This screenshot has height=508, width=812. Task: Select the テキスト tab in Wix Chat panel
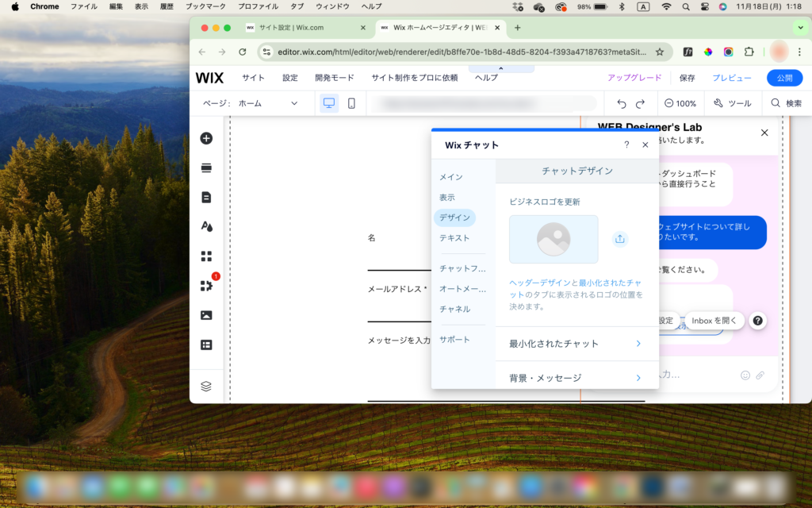click(454, 238)
